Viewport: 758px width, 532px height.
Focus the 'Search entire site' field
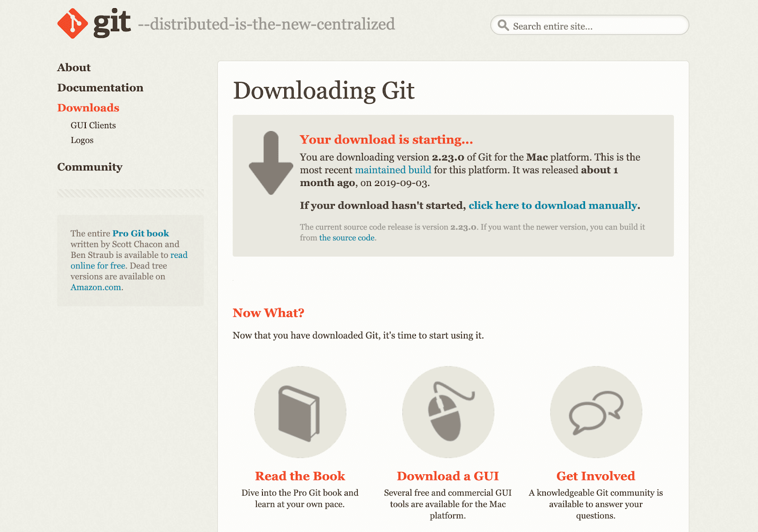[590, 25]
